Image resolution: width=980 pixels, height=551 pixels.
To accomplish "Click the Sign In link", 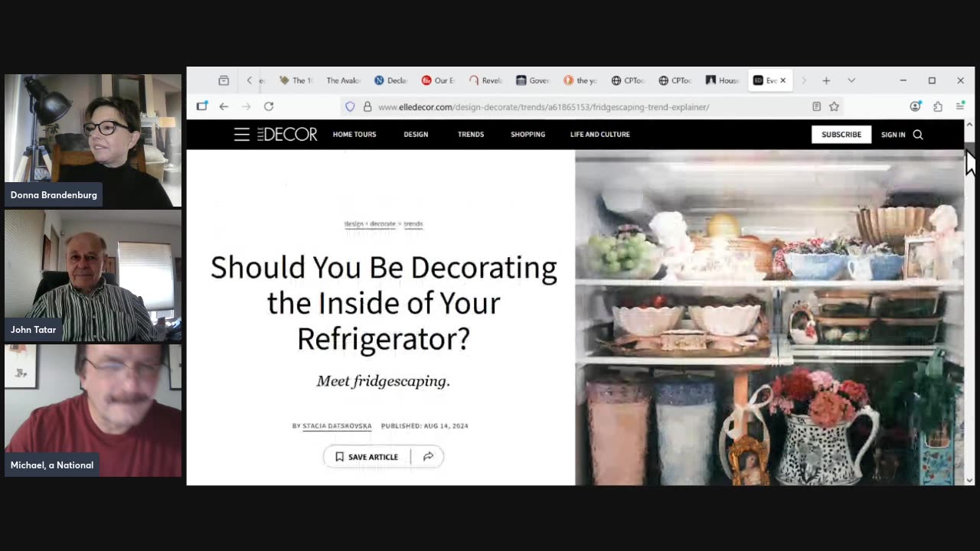I will click(x=893, y=135).
